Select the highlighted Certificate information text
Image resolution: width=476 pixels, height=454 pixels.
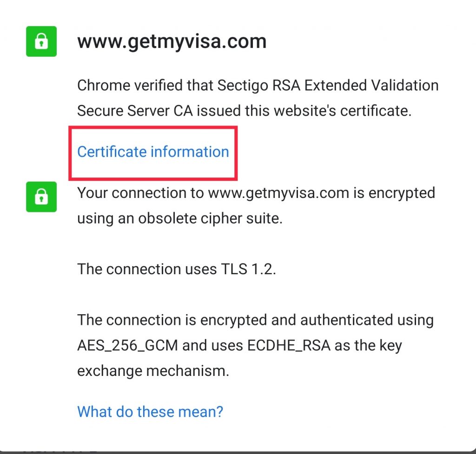click(x=153, y=151)
